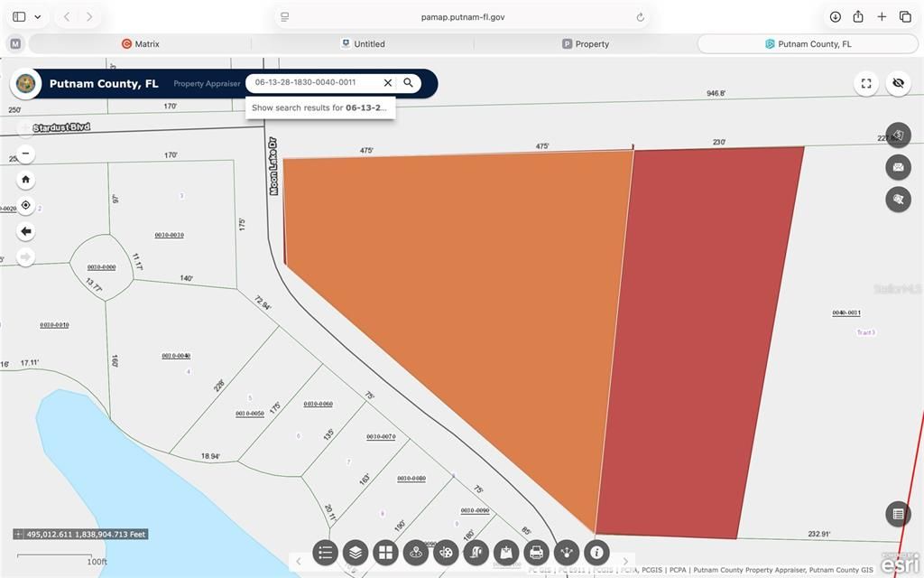Toggle fullscreen map view
Image resolution: width=924 pixels, height=578 pixels.
coord(865,83)
